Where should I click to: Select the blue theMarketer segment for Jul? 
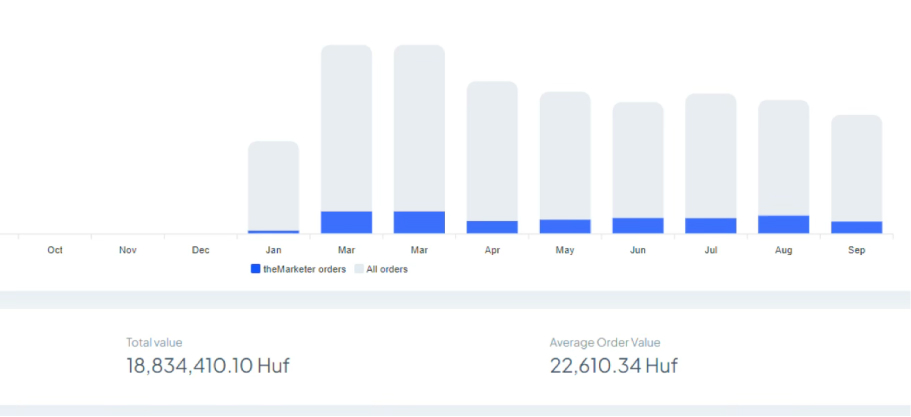pyautogui.click(x=710, y=225)
